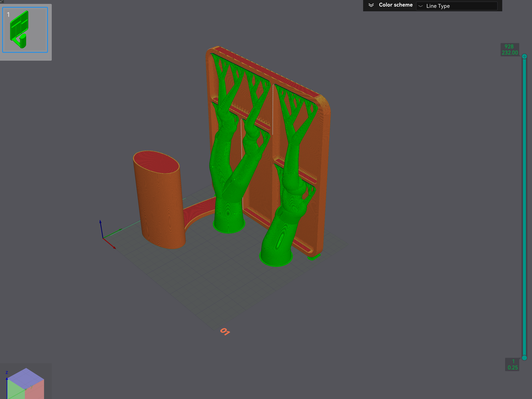Collapse the Color scheme panel double-chevron
This screenshot has width=532, height=399.
coord(371,5)
